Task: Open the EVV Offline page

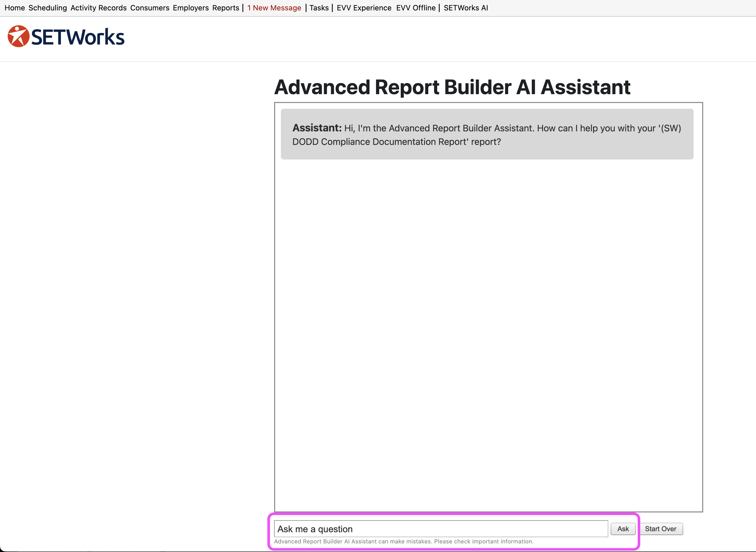Action: click(x=416, y=8)
